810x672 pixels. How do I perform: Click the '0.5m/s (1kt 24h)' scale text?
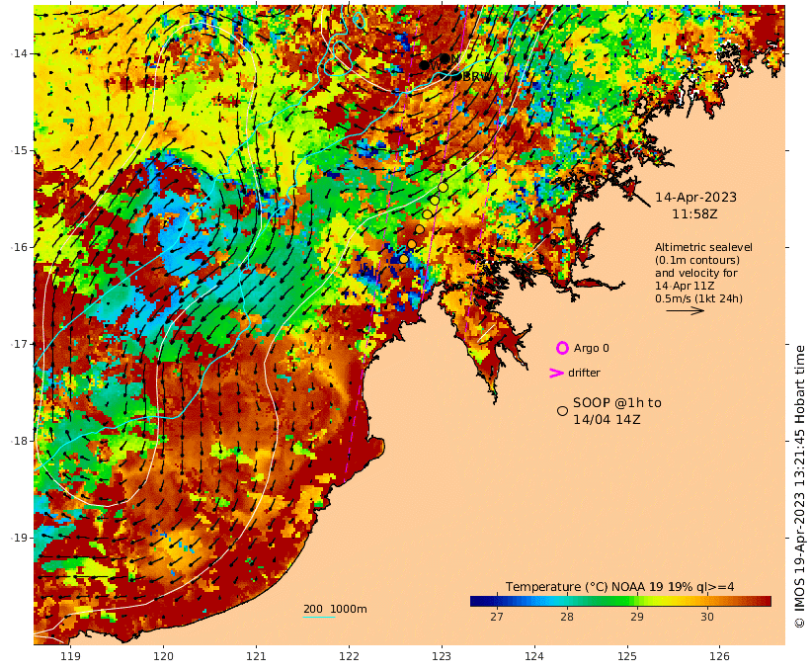(x=699, y=298)
